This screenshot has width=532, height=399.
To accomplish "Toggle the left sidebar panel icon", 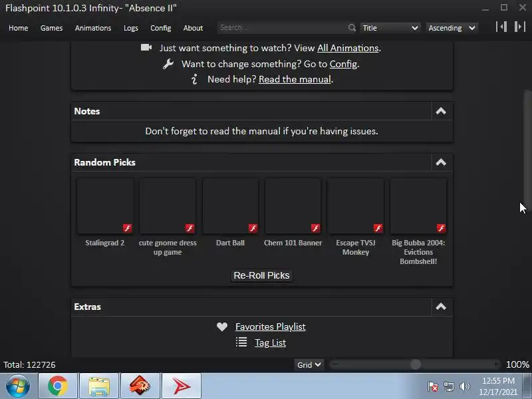I will (x=501, y=27).
